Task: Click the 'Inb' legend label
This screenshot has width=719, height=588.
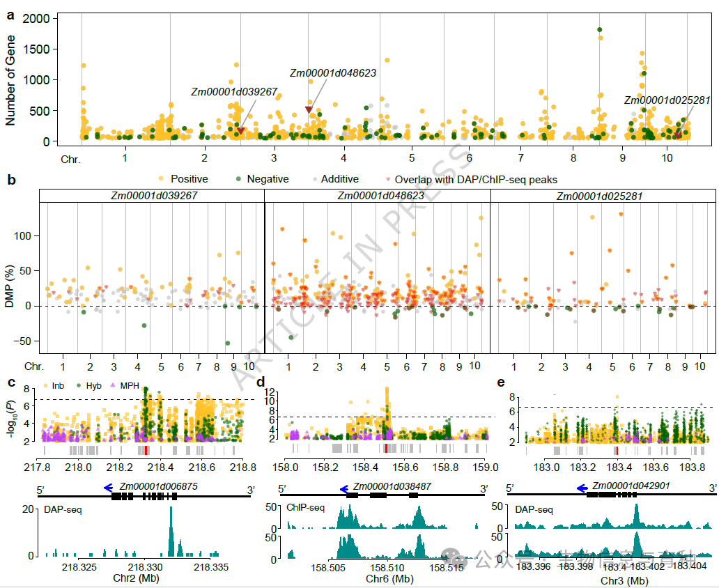Action: (59, 386)
